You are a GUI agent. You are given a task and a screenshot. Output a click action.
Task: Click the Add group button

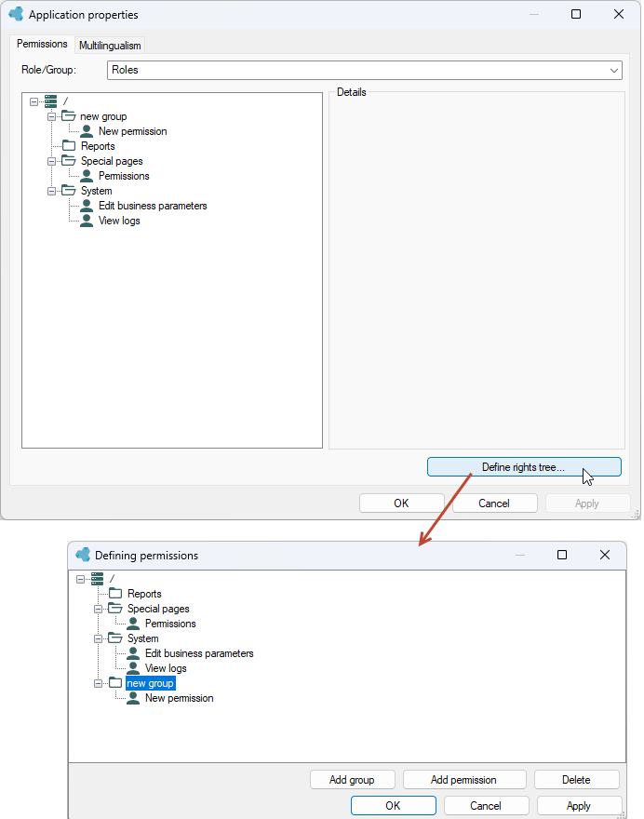click(x=352, y=779)
